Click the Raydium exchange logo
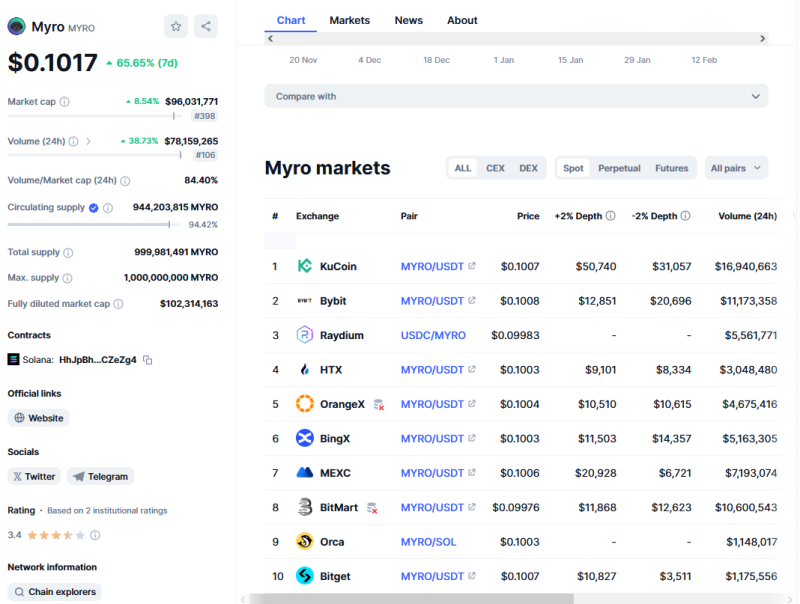Image resolution: width=800 pixels, height=604 pixels. (305, 335)
